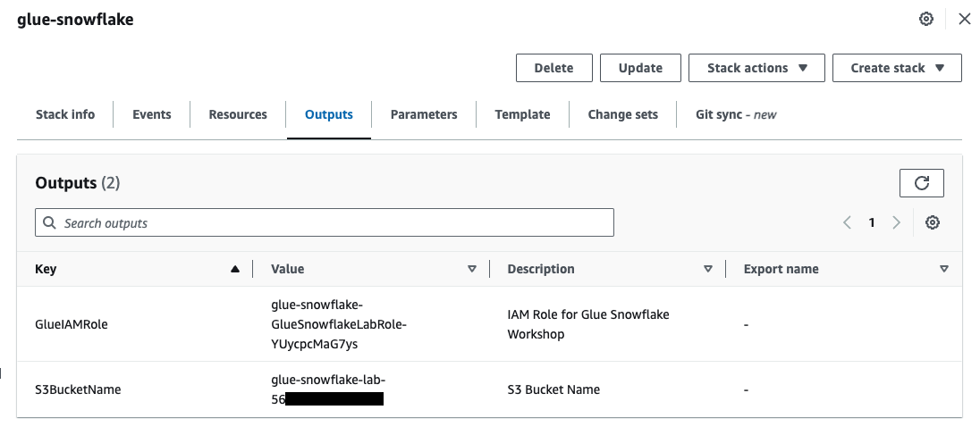View the Resources tab
This screenshot has height=435, width=980.
tap(238, 114)
